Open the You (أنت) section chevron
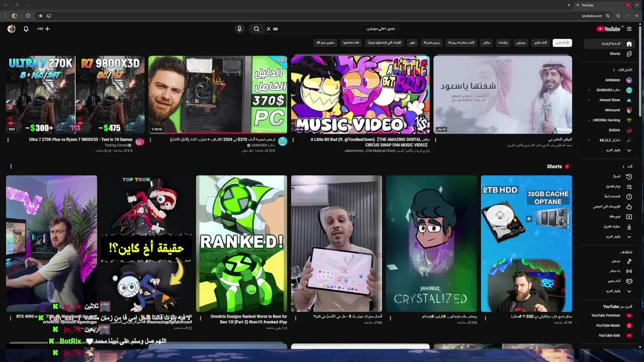Viewport: 644px width, 362px height. pyautogui.click(x=623, y=166)
